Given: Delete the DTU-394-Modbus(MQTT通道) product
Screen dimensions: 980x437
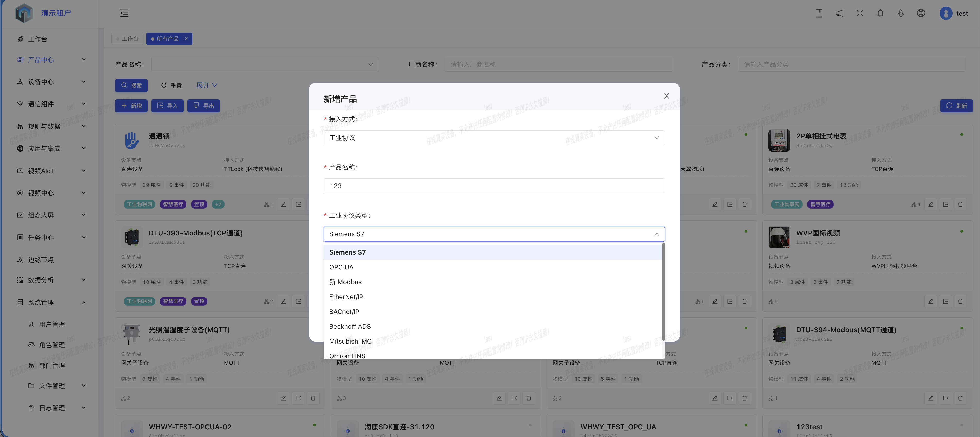Looking at the screenshot, I should 960,398.
